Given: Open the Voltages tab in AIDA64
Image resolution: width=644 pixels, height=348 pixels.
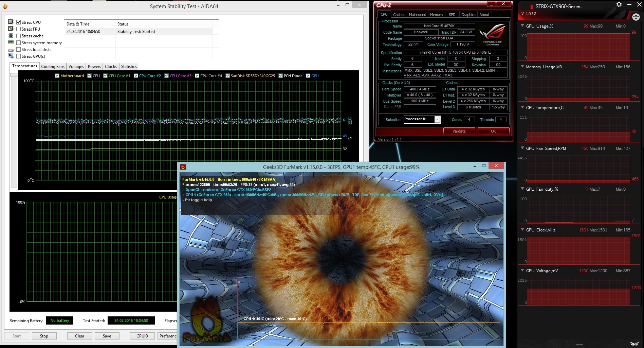Looking at the screenshot, I should click(x=76, y=67).
